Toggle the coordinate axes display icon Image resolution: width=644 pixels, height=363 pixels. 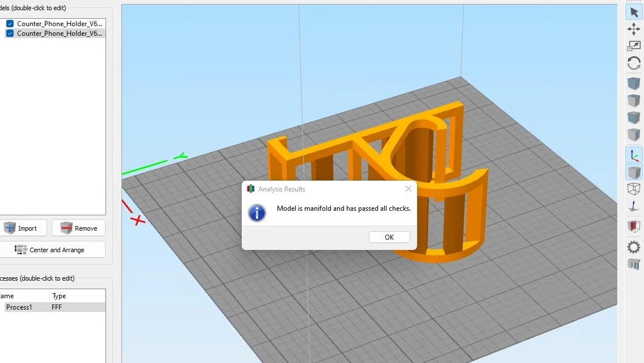(x=634, y=156)
